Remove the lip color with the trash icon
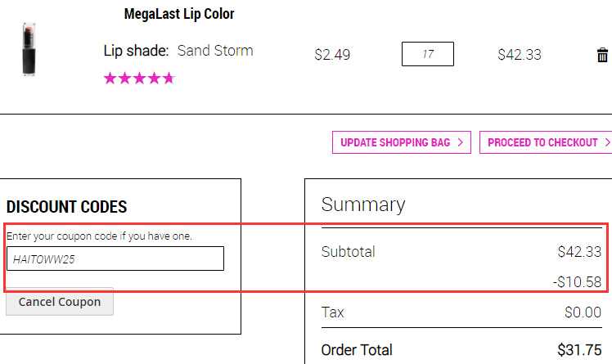Screen dimensions: 612x364 (x=602, y=55)
